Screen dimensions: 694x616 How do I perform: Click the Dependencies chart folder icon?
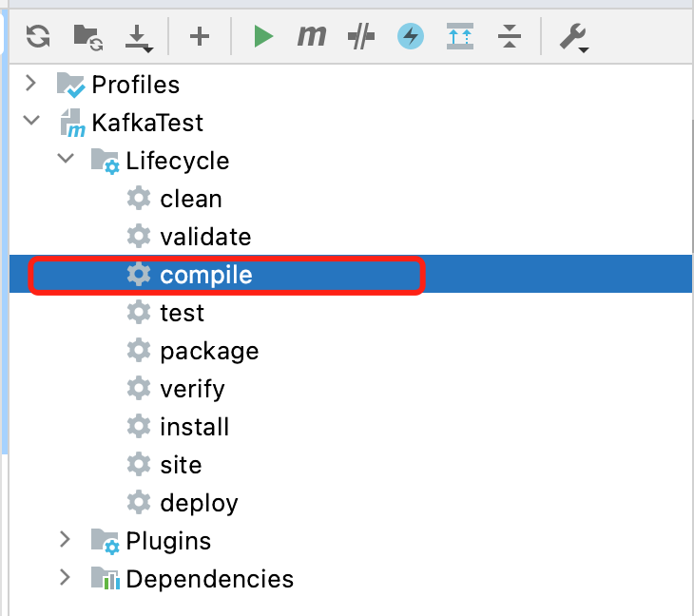pyautogui.click(x=106, y=578)
